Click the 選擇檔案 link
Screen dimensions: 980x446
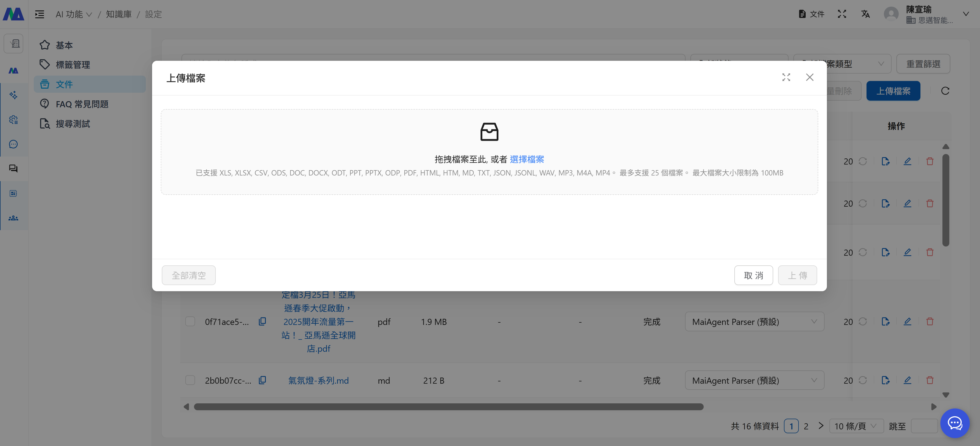pos(527,159)
